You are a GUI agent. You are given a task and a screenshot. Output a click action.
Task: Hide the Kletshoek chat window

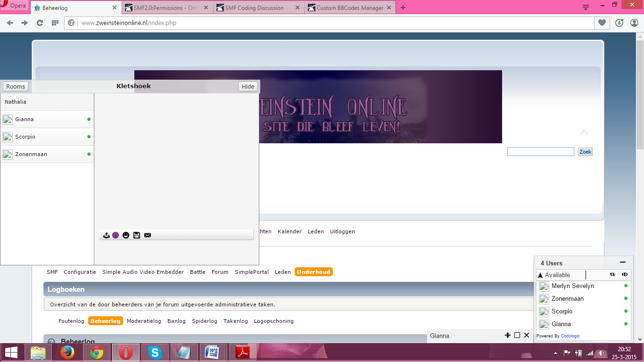click(248, 86)
